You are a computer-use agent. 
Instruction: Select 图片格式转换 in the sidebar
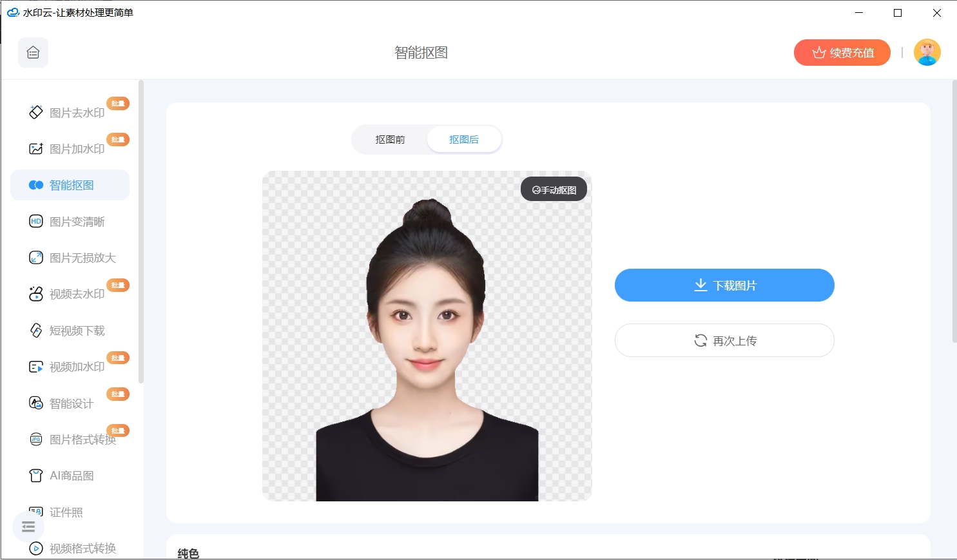point(82,439)
